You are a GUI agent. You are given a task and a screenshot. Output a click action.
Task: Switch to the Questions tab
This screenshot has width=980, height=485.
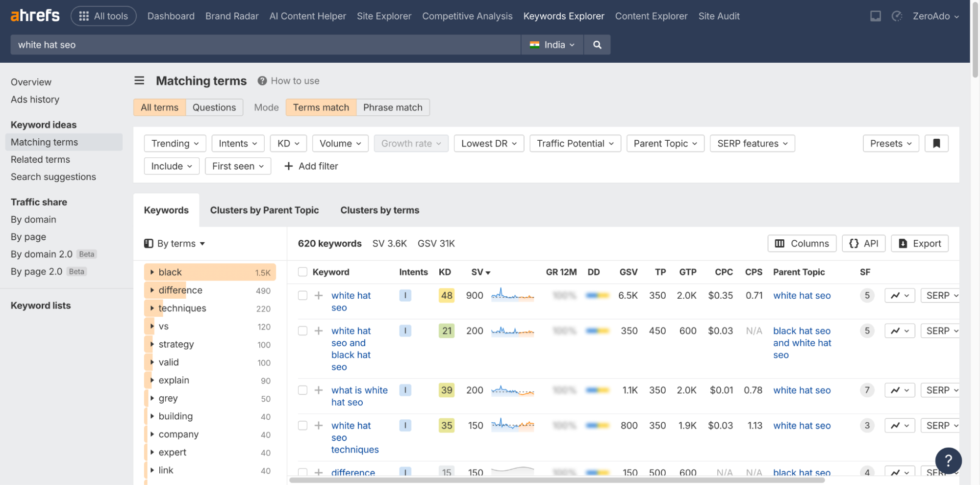pos(214,107)
